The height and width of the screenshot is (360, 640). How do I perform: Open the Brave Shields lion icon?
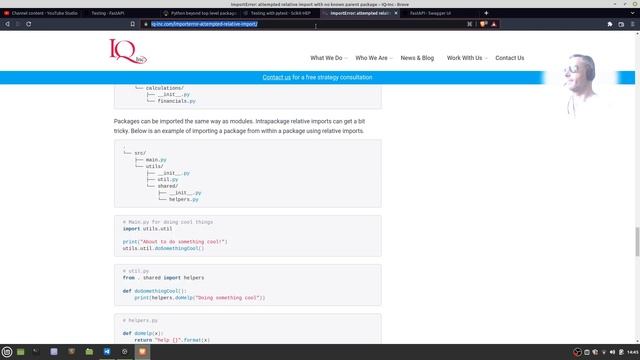[484, 24]
